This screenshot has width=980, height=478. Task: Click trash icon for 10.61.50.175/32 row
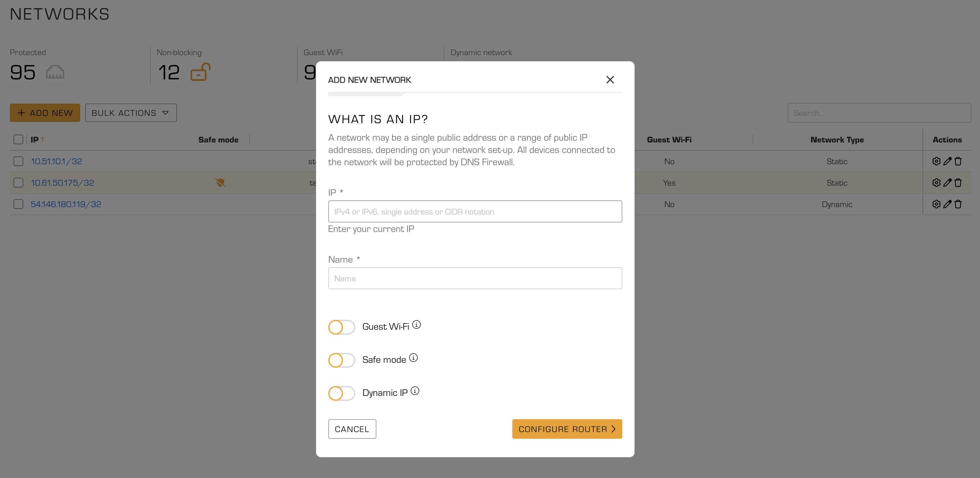[x=958, y=183]
